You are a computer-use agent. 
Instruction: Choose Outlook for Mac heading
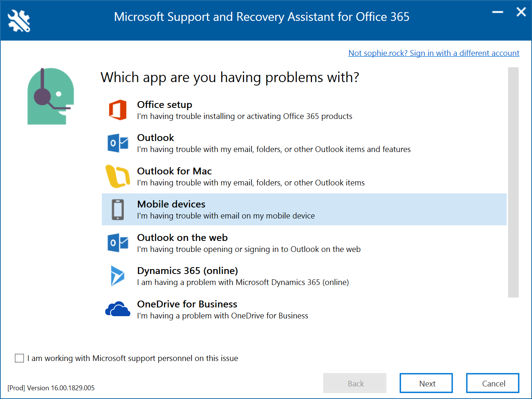coord(174,171)
